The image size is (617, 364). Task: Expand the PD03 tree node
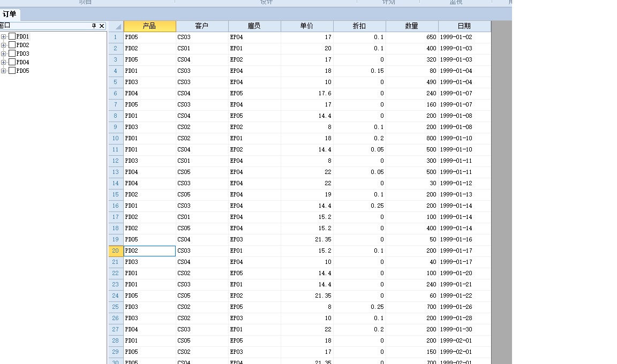(4, 54)
